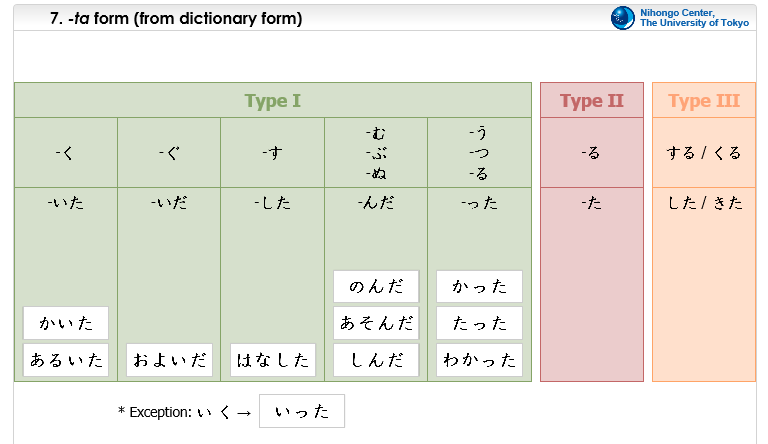Select the のんだ word card
The height and width of the screenshot is (444, 768).
(x=376, y=286)
